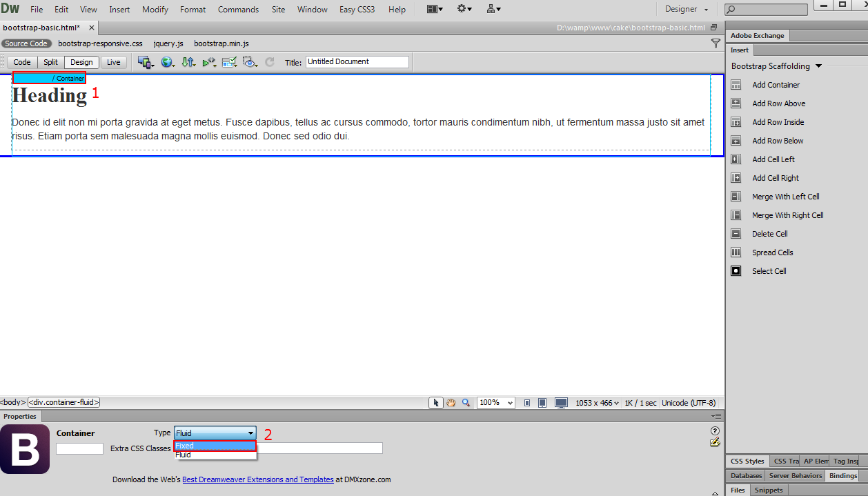This screenshot has height=496, width=868.
Task: Open the gear Extend Dreamweaver dropdown
Action: coord(464,10)
